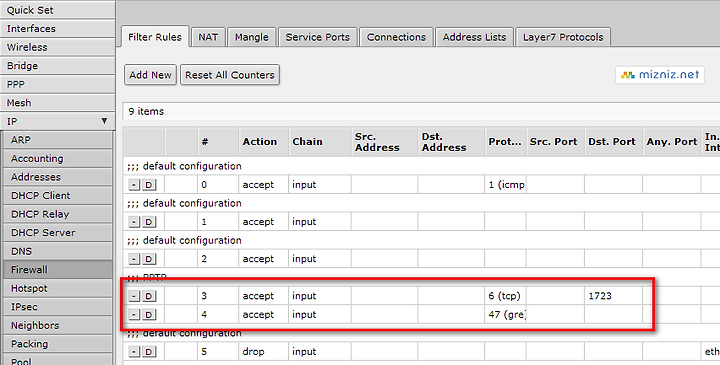
Task: Click Reset All Counters button
Action: pyautogui.click(x=230, y=75)
